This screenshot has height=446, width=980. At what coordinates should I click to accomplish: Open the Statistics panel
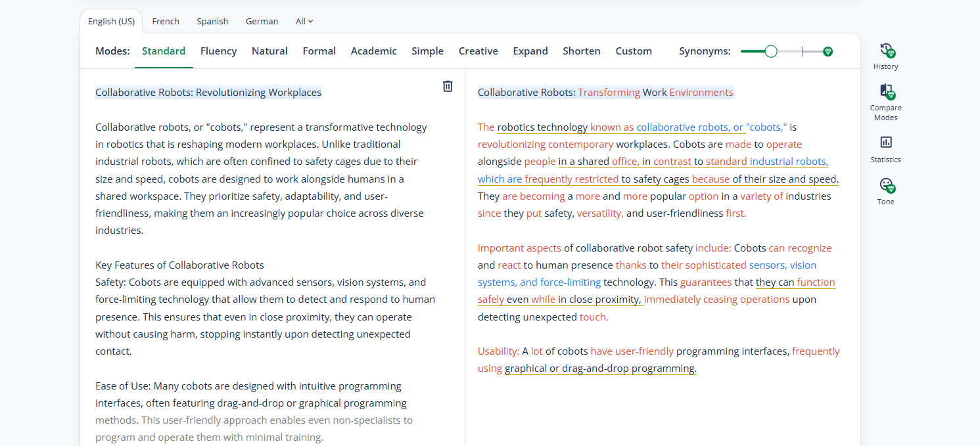coord(885,148)
